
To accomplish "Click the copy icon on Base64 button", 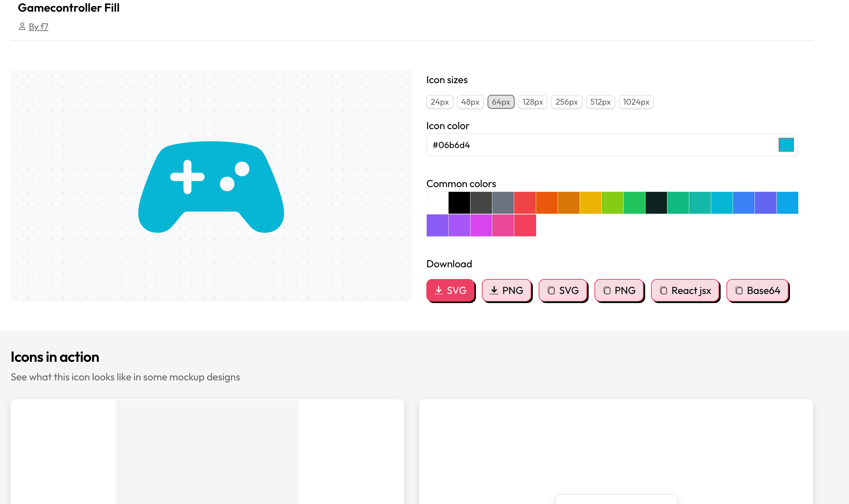I will coord(739,291).
